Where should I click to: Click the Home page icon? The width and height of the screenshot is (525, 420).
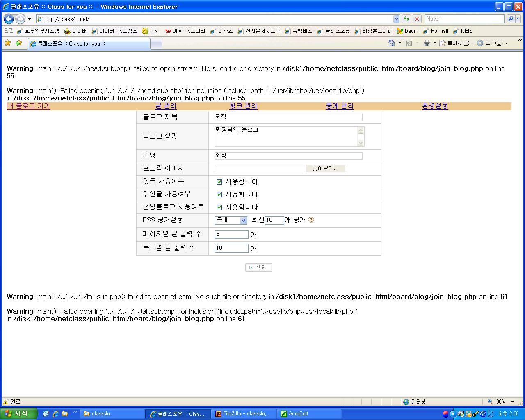(x=392, y=43)
